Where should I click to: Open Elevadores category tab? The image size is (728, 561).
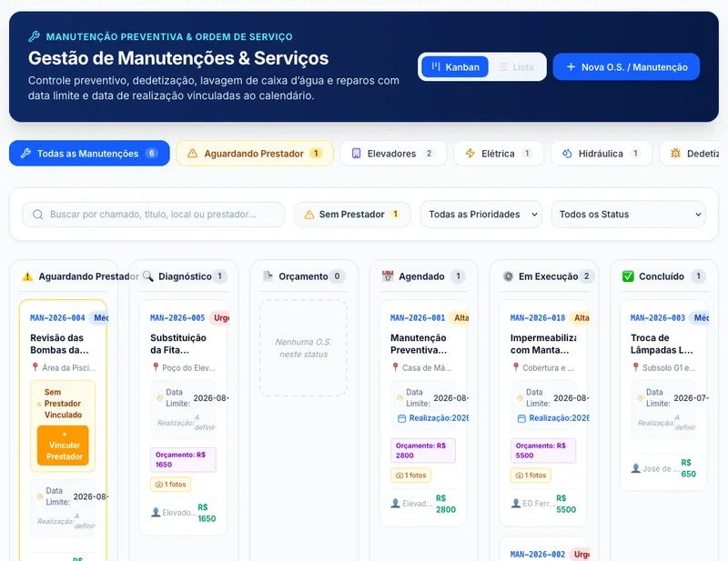[393, 153]
